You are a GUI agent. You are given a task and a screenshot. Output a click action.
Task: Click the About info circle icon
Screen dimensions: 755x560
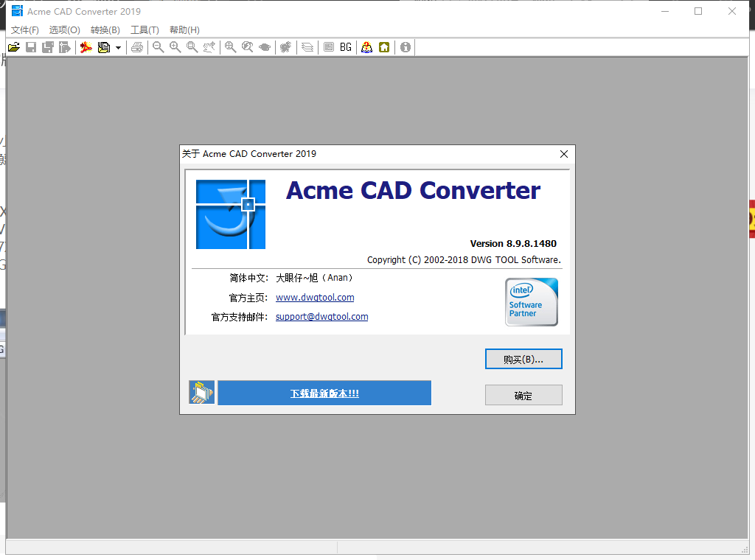(406, 47)
